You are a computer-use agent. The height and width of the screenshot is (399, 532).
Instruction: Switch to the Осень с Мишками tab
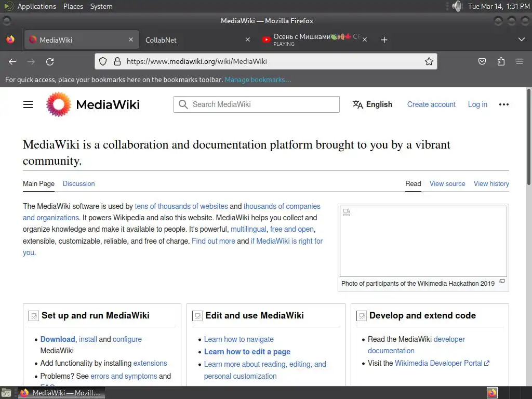[314, 39]
